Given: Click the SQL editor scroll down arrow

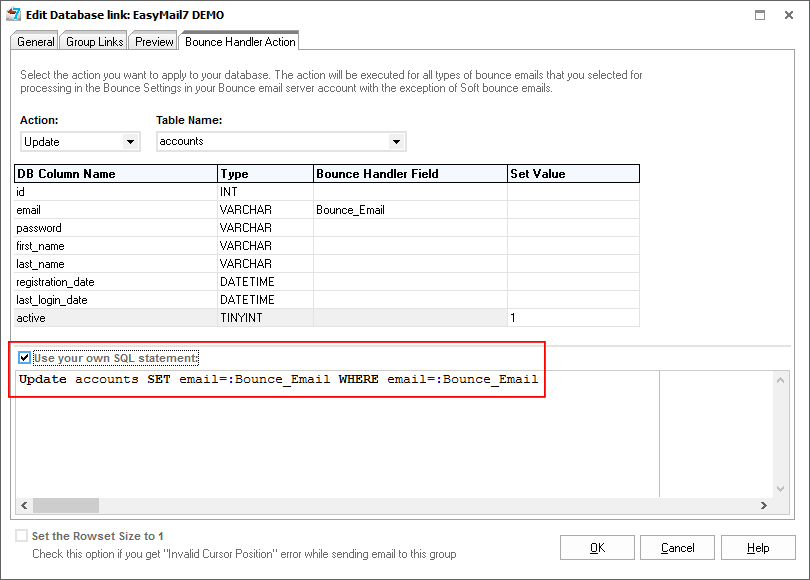Looking at the screenshot, I should coord(781,489).
